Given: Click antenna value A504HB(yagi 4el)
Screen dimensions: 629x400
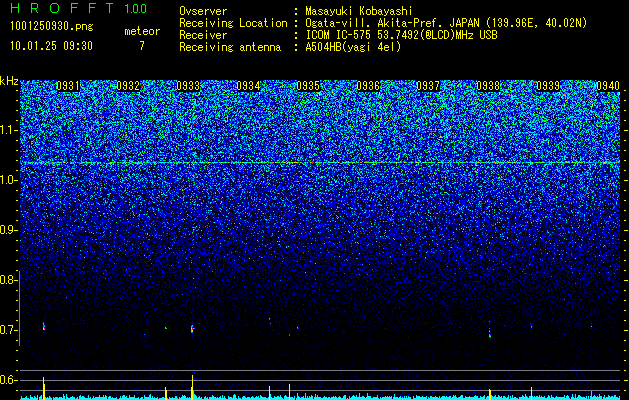Looking at the screenshot, I should [353, 47].
